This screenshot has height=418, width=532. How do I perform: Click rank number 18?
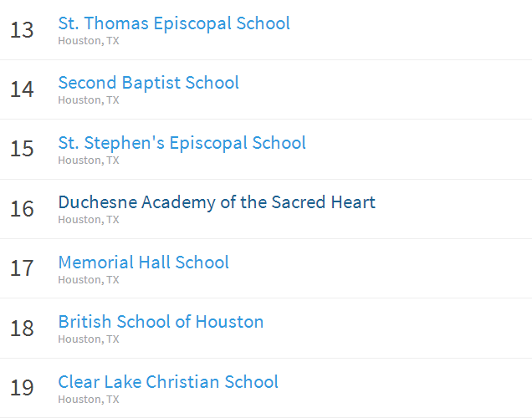[x=22, y=329]
